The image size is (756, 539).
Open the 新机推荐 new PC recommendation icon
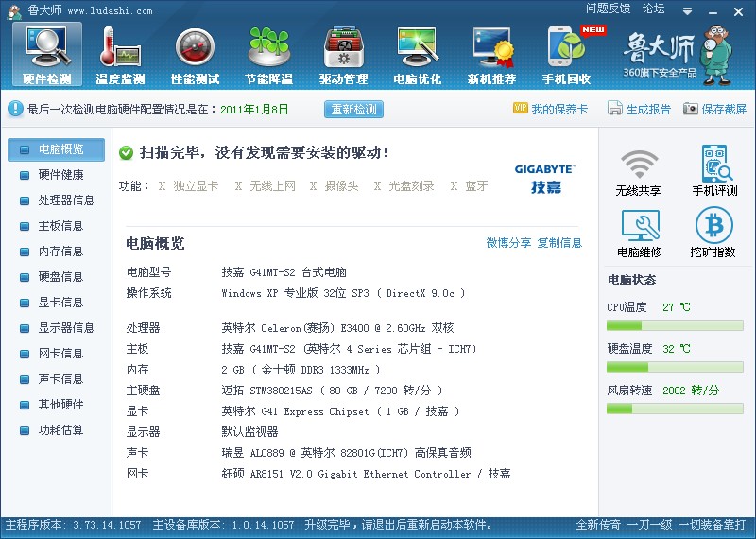(491, 54)
